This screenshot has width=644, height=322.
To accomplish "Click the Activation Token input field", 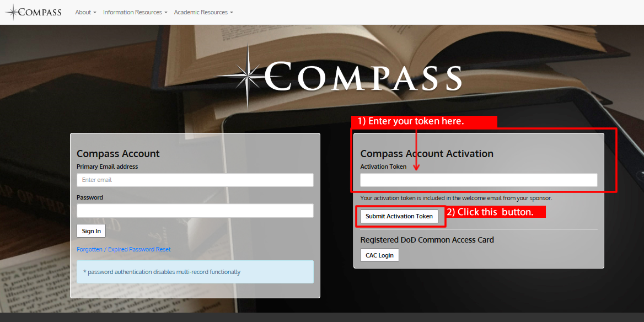I will click(x=479, y=180).
